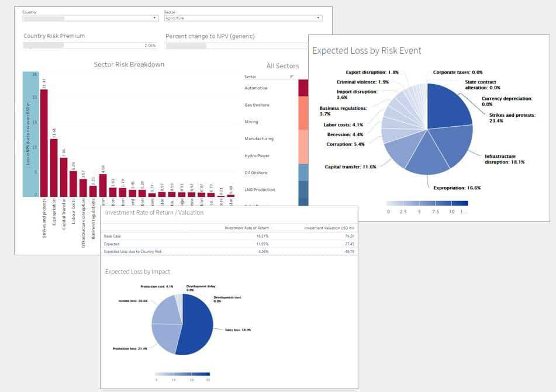Select the LNG Production sector row label
Screen dimensions: 556x392
[260, 190]
